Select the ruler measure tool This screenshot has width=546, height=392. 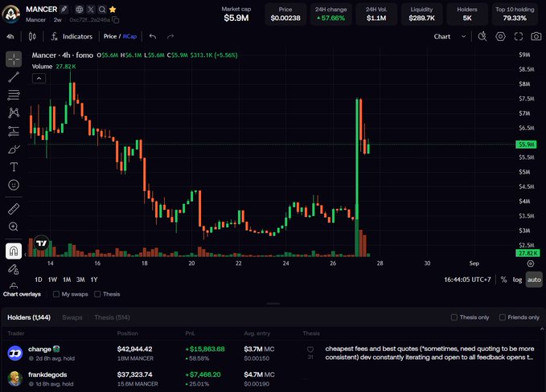coord(14,209)
